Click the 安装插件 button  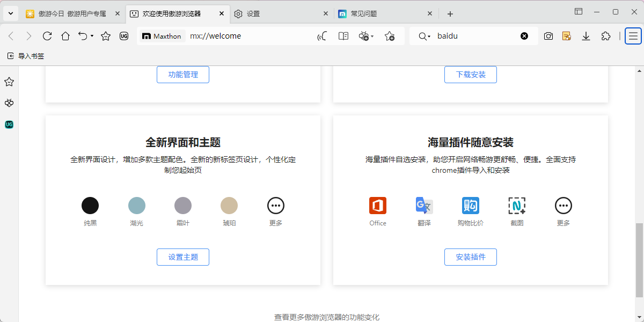tap(470, 257)
